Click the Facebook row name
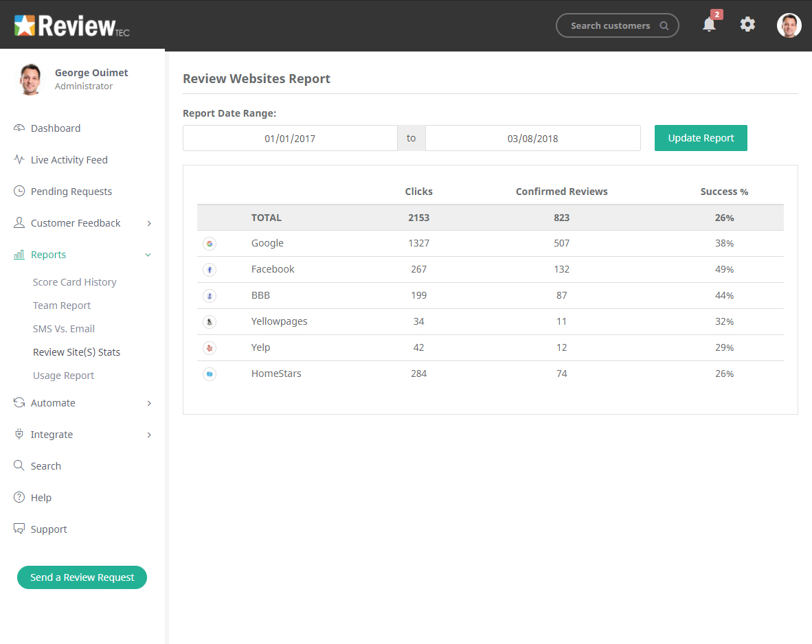This screenshot has height=644, width=812. (x=273, y=268)
